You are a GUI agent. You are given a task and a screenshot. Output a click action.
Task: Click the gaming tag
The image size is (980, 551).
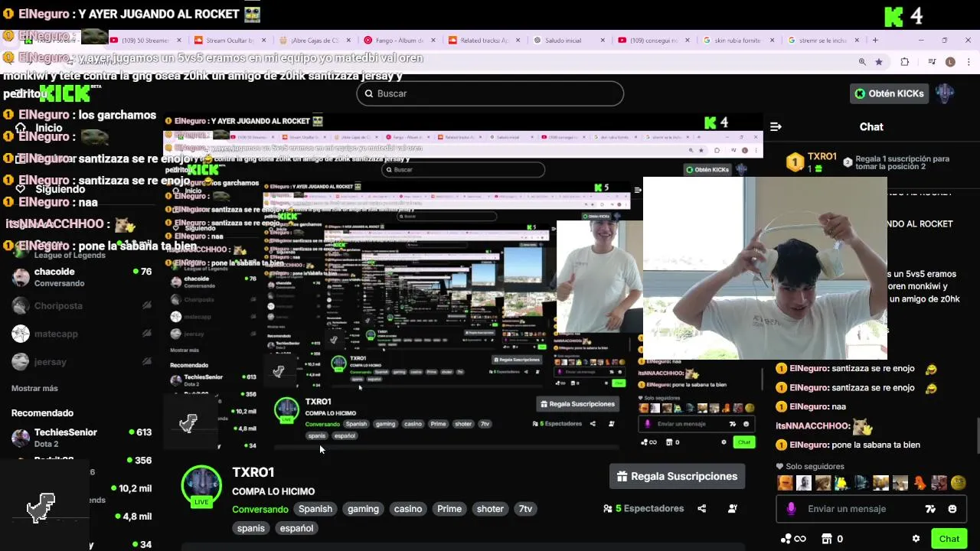[363, 509]
